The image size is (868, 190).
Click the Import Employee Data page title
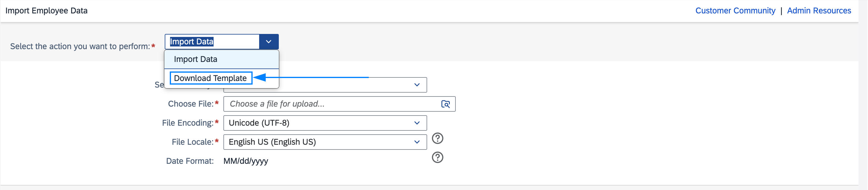(x=46, y=11)
